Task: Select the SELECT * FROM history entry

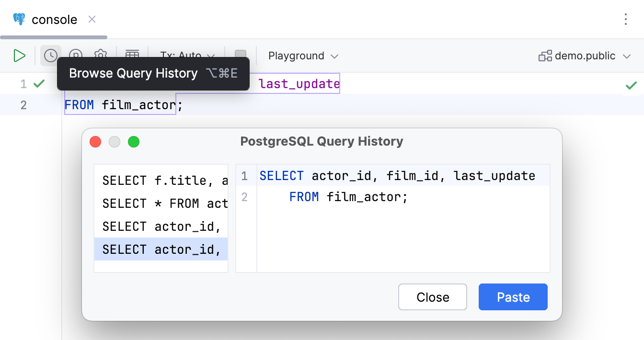Action: 161,203
